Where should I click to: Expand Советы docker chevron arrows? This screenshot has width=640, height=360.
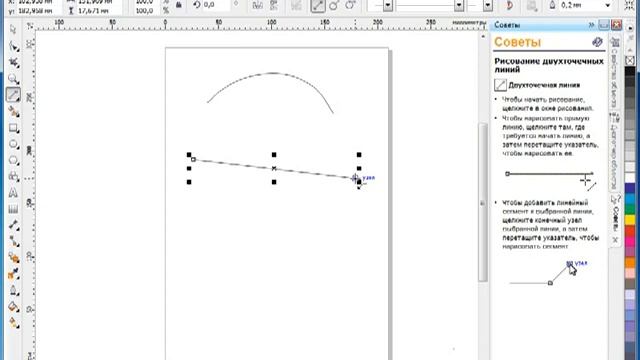pos(591,25)
